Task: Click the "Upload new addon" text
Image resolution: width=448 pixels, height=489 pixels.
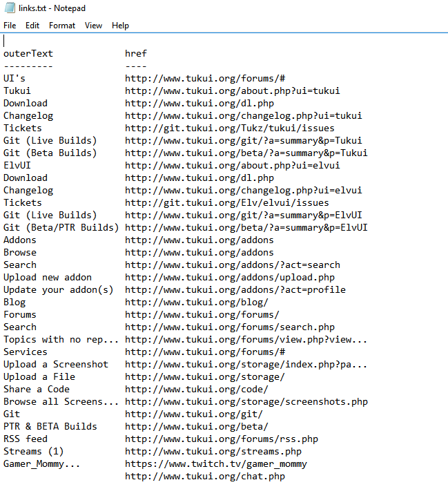Action: tap(48, 278)
